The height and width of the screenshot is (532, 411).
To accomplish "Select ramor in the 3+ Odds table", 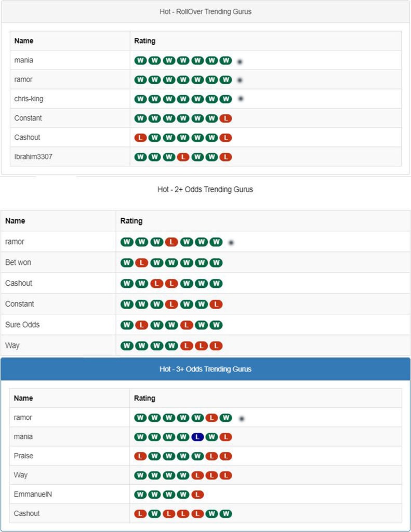I will [x=23, y=418].
